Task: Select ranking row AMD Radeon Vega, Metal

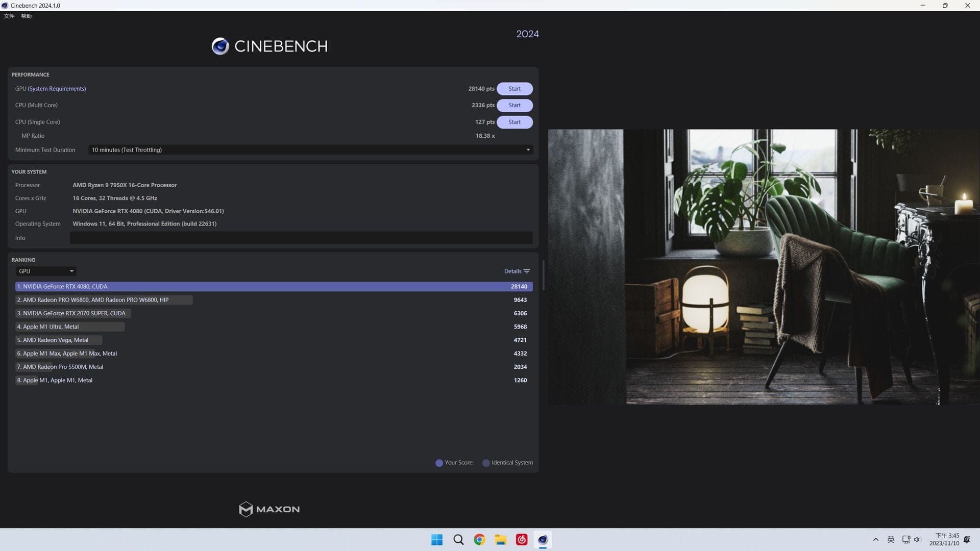Action: [274, 340]
